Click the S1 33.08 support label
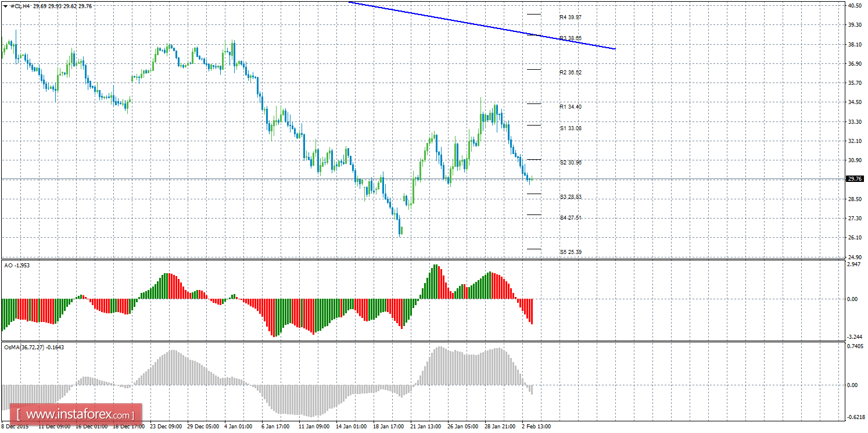Screen dimensions: 868x433 (x=571, y=128)
